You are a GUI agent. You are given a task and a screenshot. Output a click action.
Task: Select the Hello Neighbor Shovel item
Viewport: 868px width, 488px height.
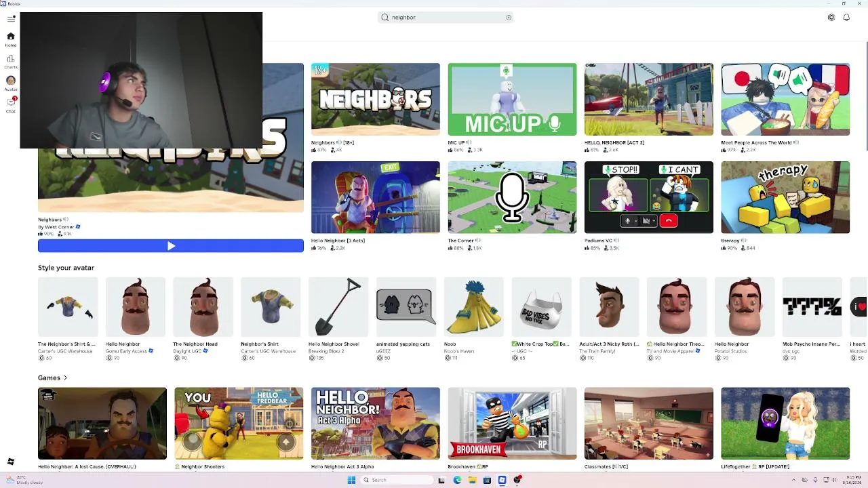point(338,307)
